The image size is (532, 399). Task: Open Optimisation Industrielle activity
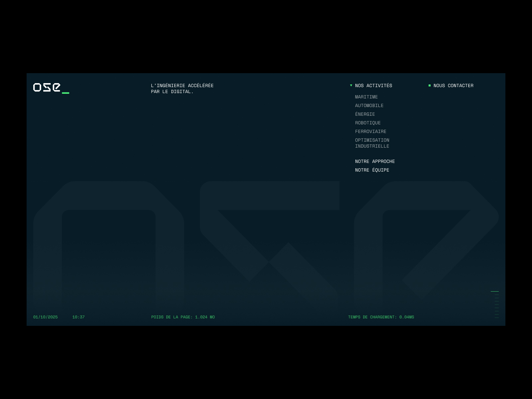point(372,143)
